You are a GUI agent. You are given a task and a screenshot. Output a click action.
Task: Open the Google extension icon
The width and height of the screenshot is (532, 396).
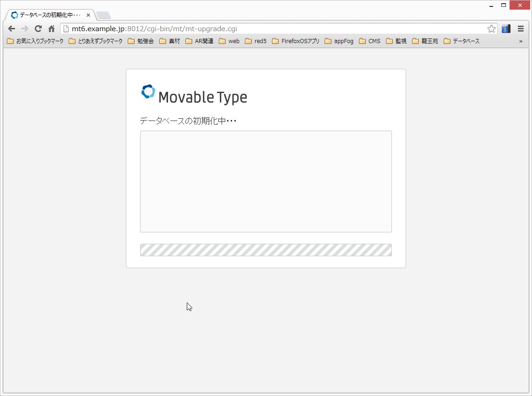[506, 29]
